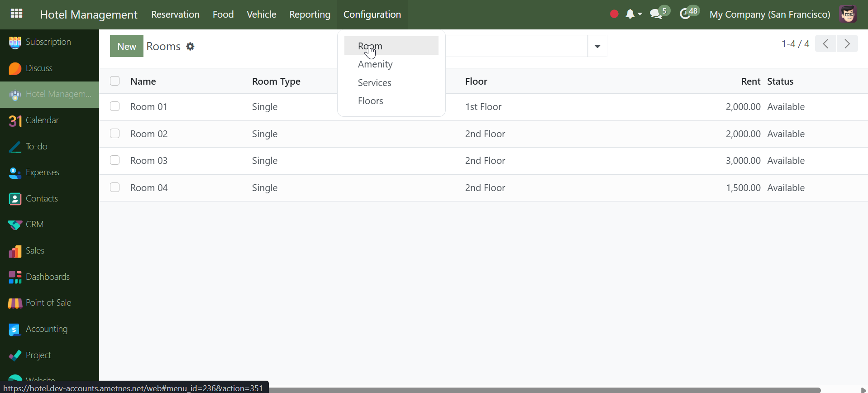Expand the search options dropdown arrow
Viewport: 868px width, 393px height.
point(597,46)
